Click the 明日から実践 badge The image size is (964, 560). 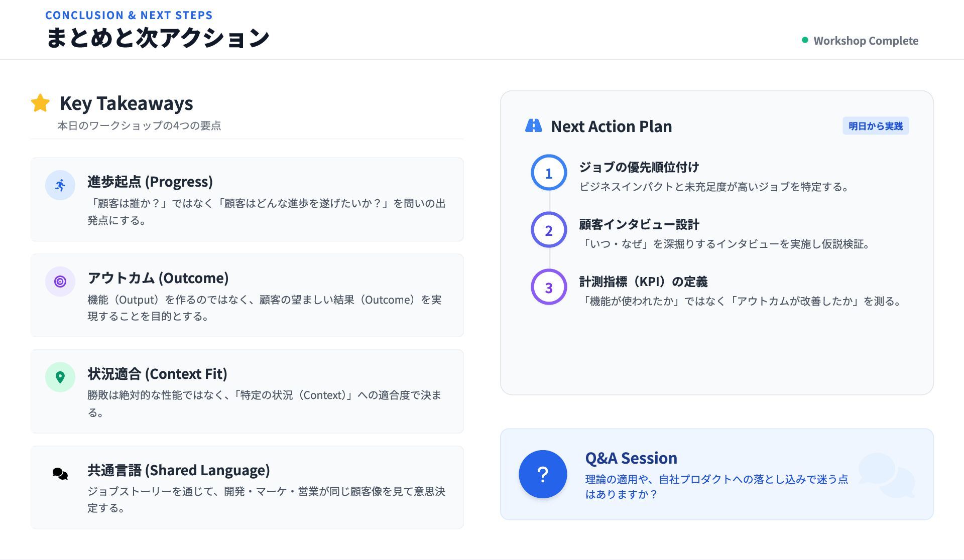pyautogui.click(x=875, y=126)
